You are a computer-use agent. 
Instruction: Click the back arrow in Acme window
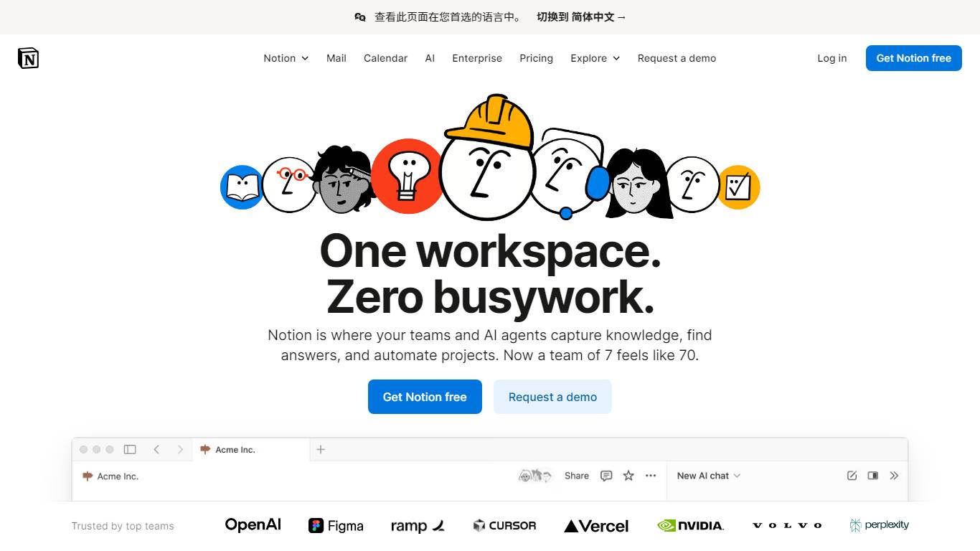click(x=156, y=449)
